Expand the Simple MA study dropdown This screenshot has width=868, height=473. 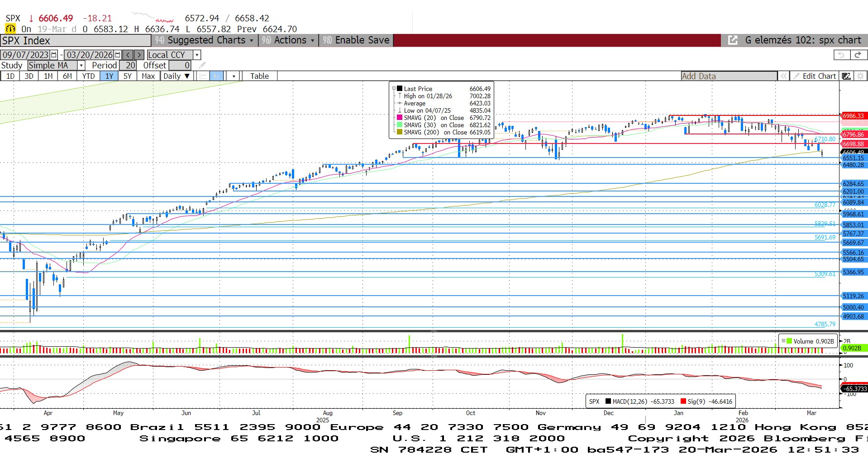coord(81,66)
